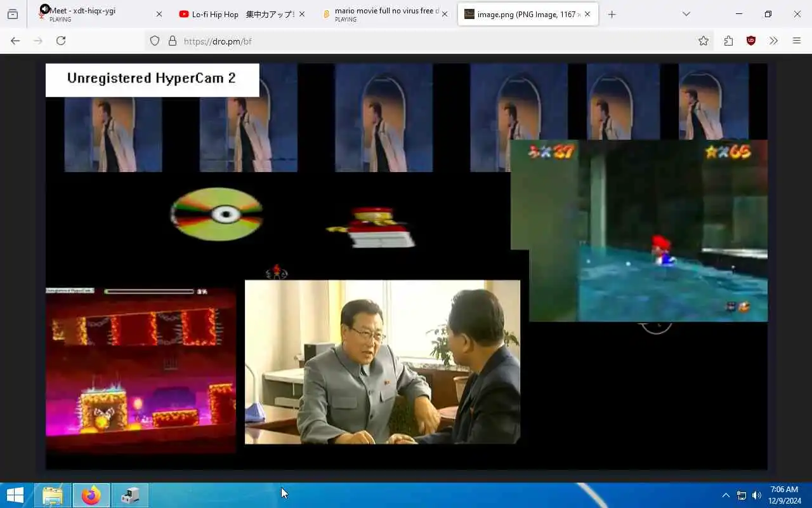This screenshot has height=508, width=812.
Task: Close the image.png tab
Action: coord(587,14)
